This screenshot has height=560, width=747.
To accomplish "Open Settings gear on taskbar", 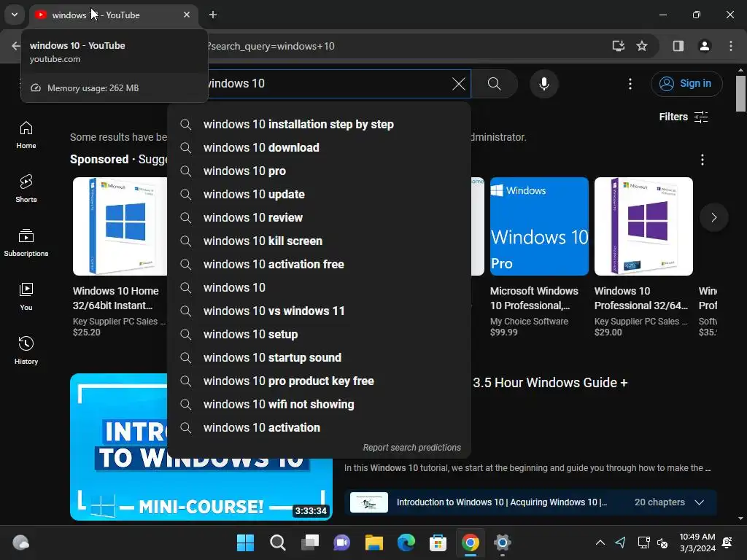I will (x=502, y=542).
